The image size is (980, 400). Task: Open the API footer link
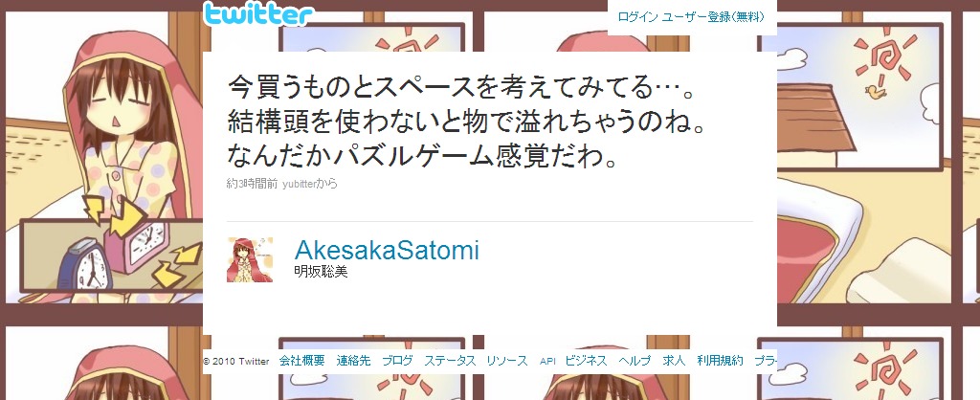point(547,362)
